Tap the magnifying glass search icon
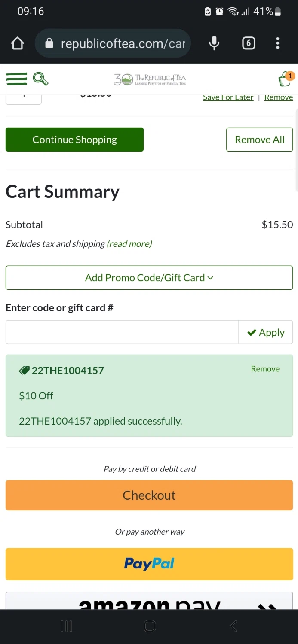 [40, 79]
